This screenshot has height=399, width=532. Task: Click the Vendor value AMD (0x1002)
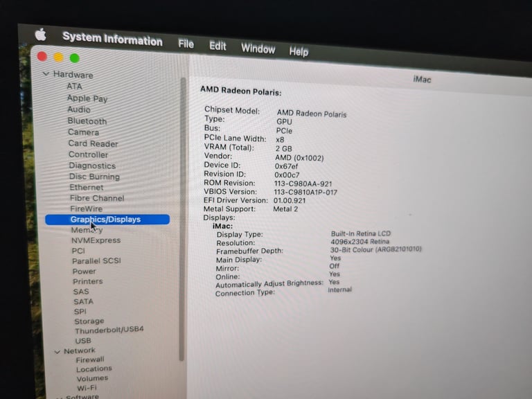299,158
